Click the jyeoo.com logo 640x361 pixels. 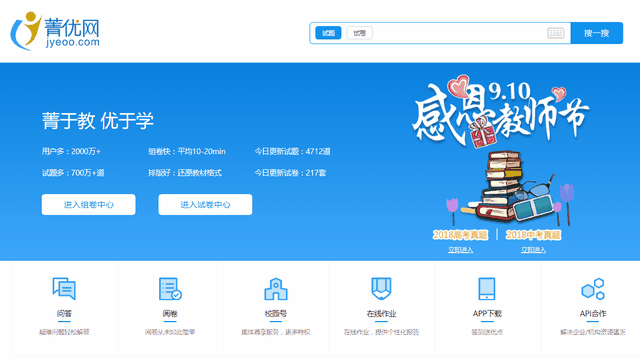(x=55, y=31)
